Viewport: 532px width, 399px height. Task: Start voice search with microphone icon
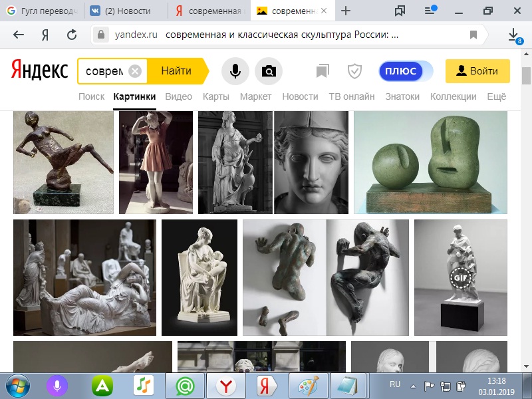coord(235,71)
